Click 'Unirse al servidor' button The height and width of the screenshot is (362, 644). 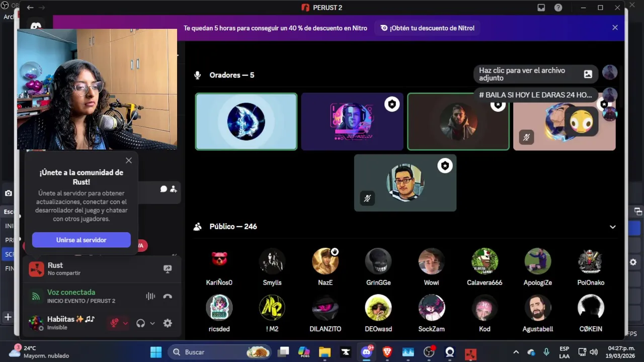coord(82,240)
